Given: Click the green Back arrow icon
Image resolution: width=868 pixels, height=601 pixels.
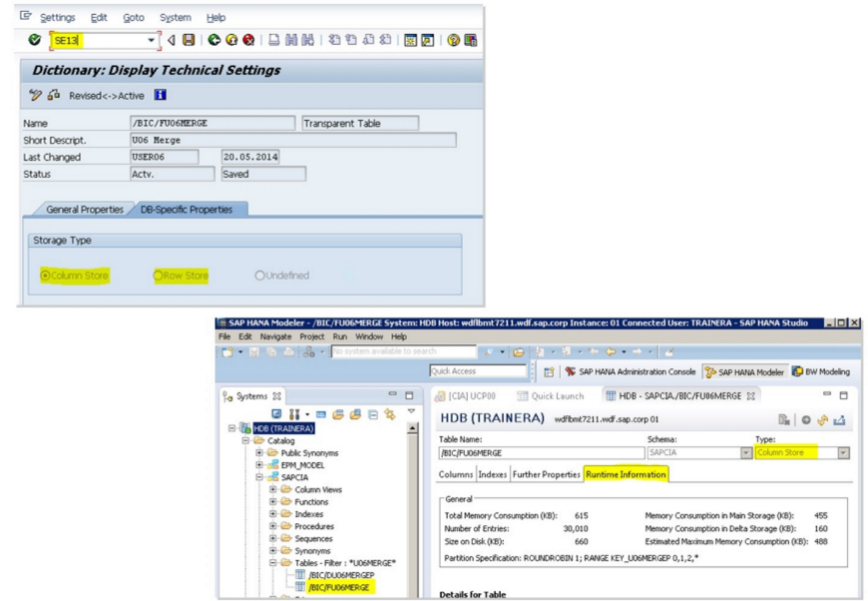Looking at the screenshot, I should point(215,40).
